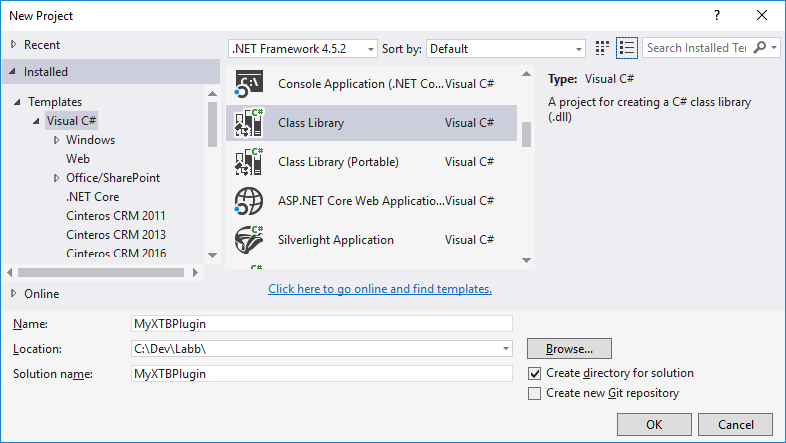Select Cinteros CRM 2011 templates

pyautogui.click(x=116, y=216)
